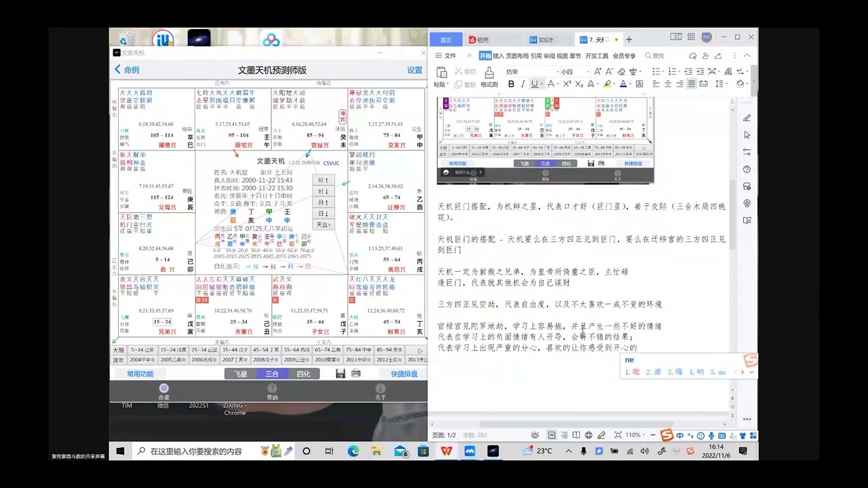868x488 pixels.
Task: Click font color red A swatch
Action: coord(623,84)
